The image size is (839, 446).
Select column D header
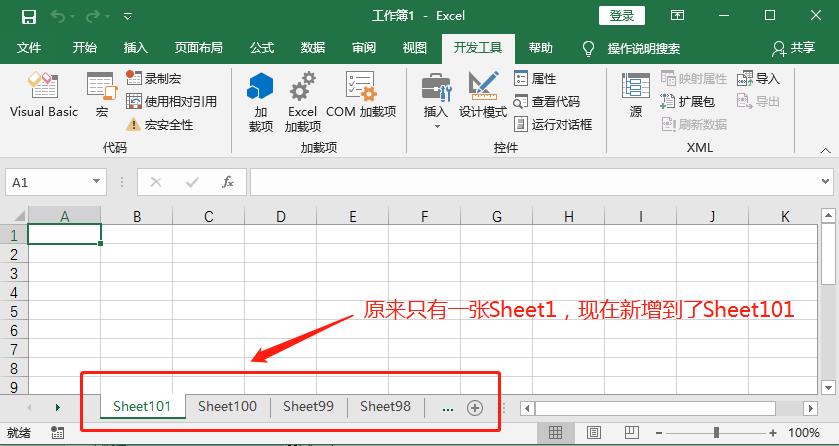coord(281,216)
